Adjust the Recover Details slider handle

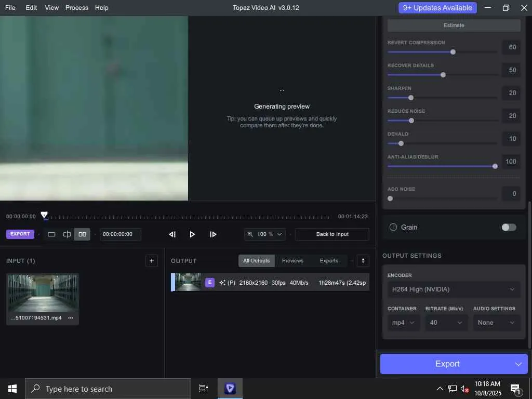[x=443, y=75]
